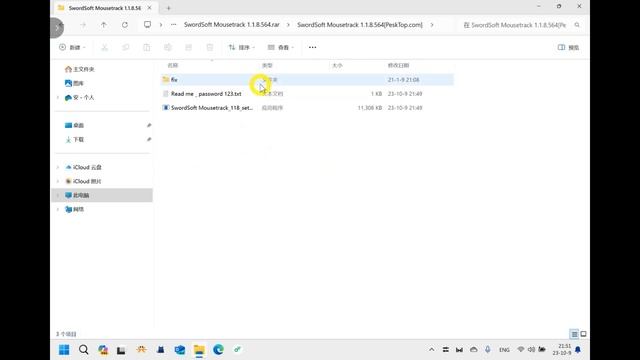Click the rename icon in the toolbar
This screenshot has width=640, height=360.
pos(168,47)
